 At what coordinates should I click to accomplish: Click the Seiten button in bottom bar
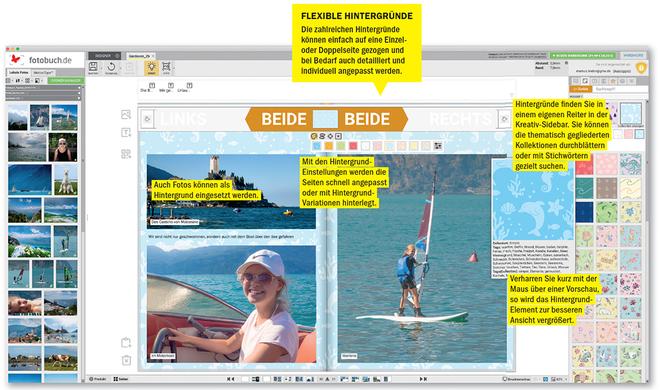coord(121,379)
